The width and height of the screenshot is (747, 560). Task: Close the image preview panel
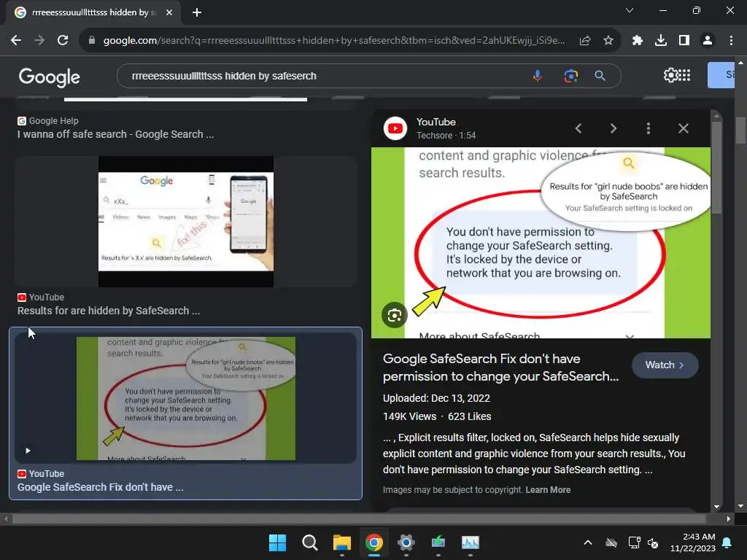(x=684, y=128)
